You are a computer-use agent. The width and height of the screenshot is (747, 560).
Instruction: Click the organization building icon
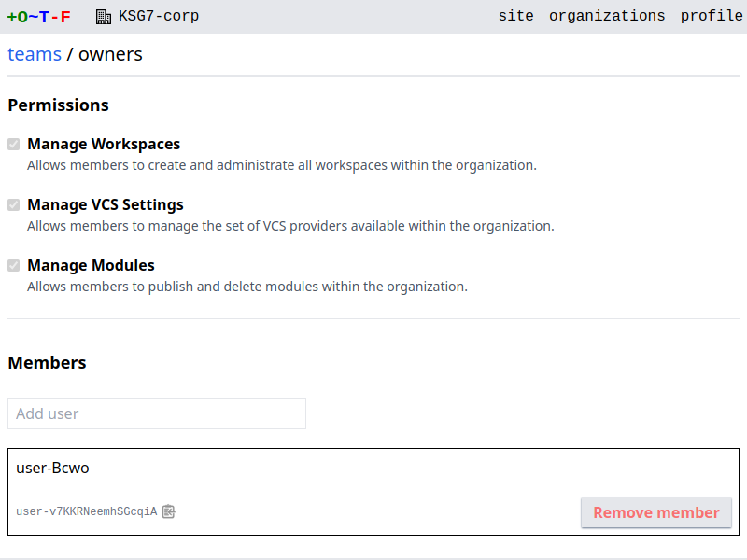point(104,16)
